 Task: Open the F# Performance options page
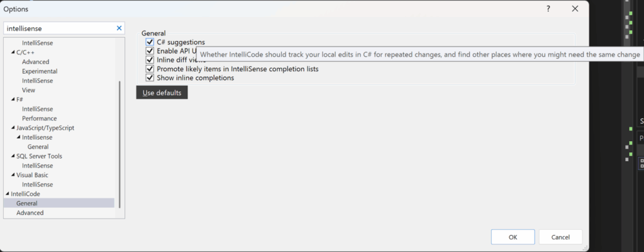39,118
